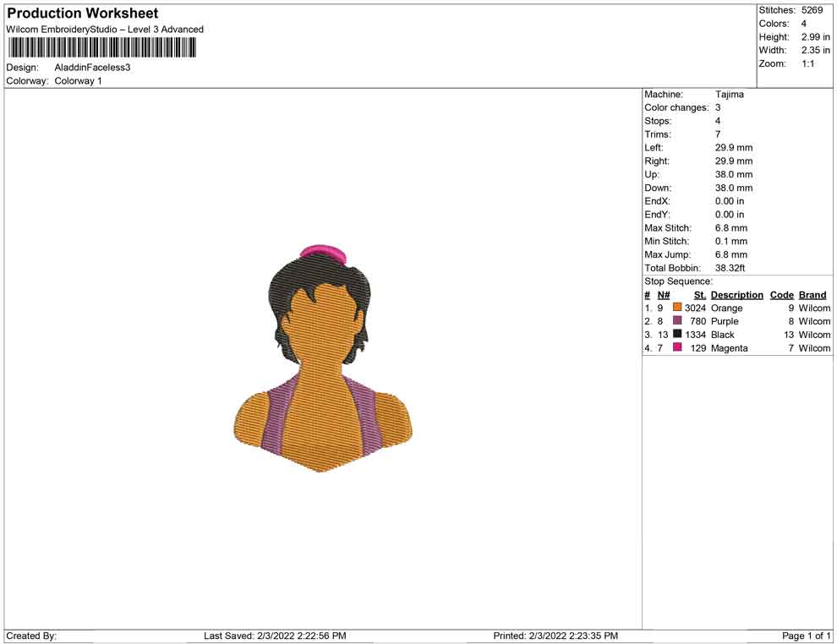The height and width of the screenshot is (644, 837).
Task: Click stitch count '780' in Purple row
Action: click(x=697, y=321)
